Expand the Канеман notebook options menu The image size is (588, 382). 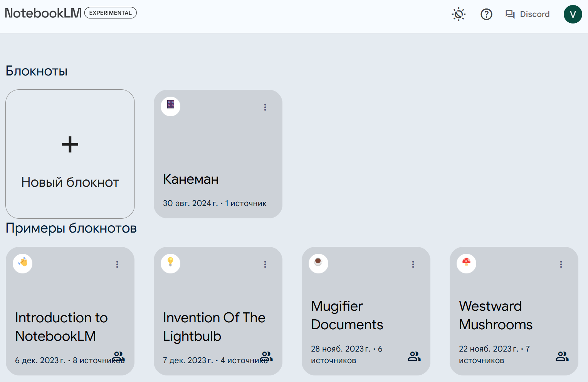265,107
